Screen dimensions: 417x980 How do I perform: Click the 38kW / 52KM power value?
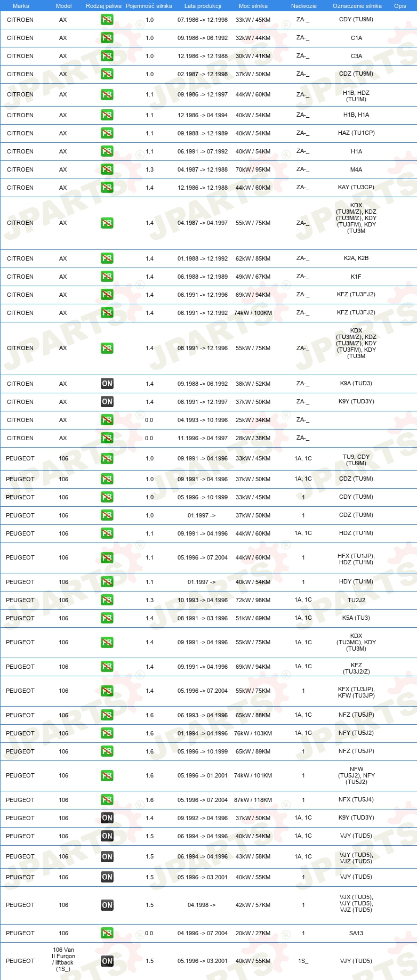pos(253,384)
